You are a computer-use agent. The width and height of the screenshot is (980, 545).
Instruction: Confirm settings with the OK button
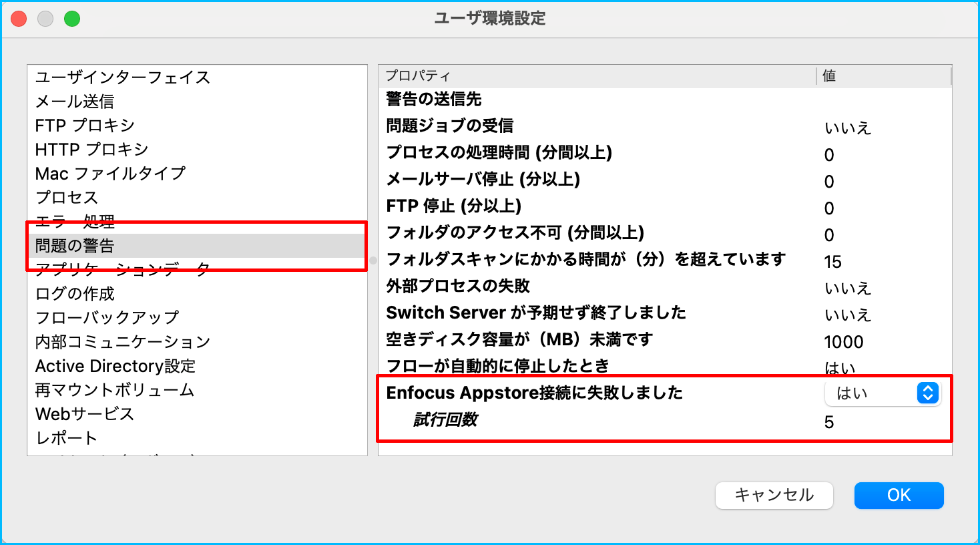coord(899,496)
